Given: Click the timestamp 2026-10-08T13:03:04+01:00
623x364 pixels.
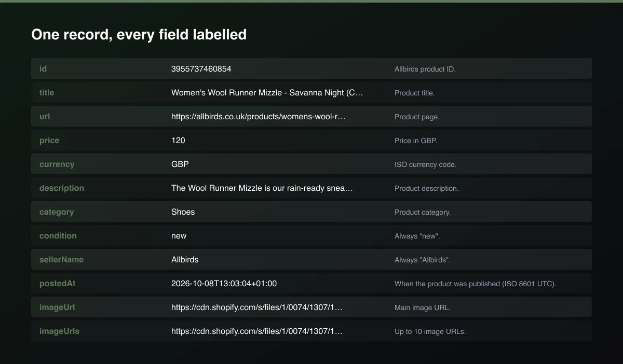Looking at the screenshot, I should [x=224, y=283].
